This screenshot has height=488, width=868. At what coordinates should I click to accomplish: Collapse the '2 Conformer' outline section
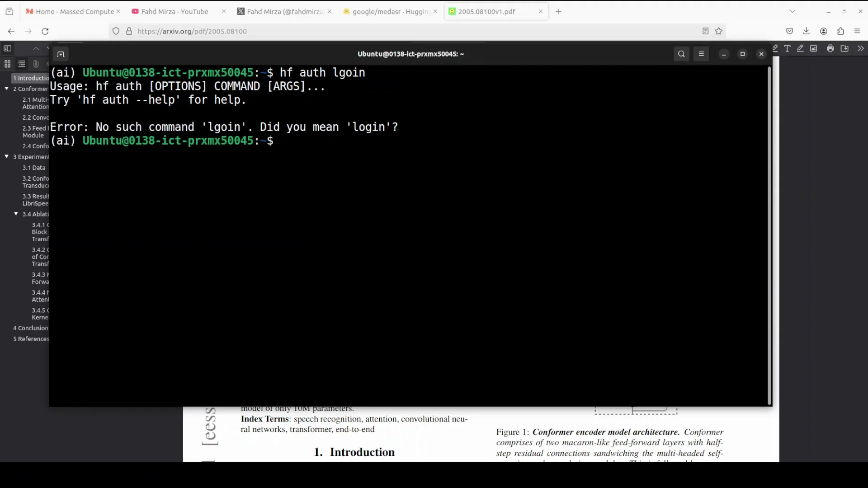click(x=7, y=89)
